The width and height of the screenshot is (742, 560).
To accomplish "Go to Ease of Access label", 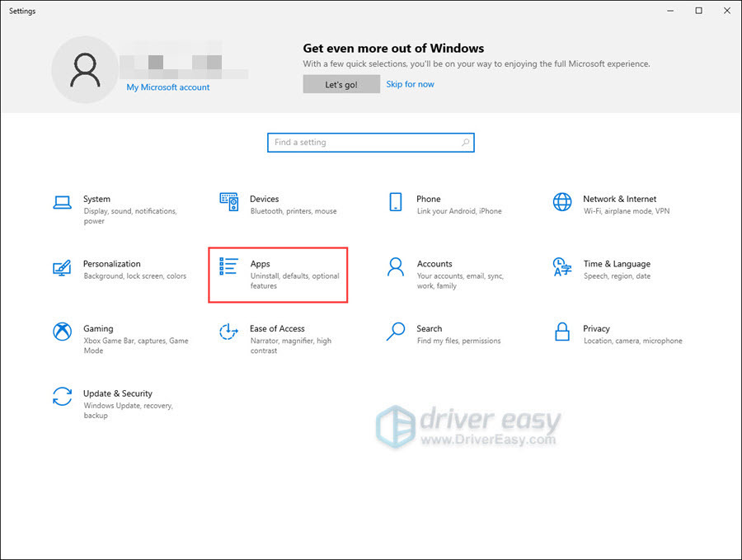I will (277, 328).
